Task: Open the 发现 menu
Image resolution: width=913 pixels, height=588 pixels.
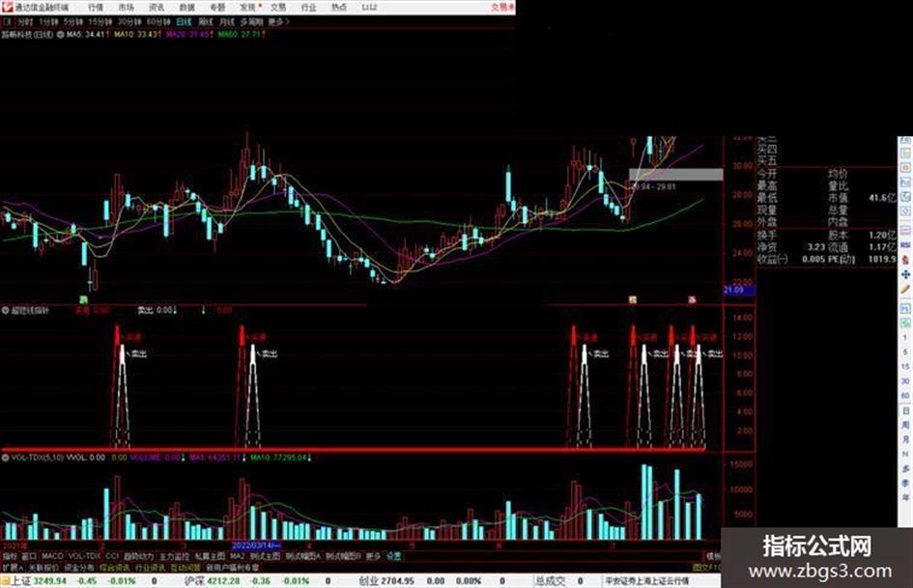Action: 248,7
